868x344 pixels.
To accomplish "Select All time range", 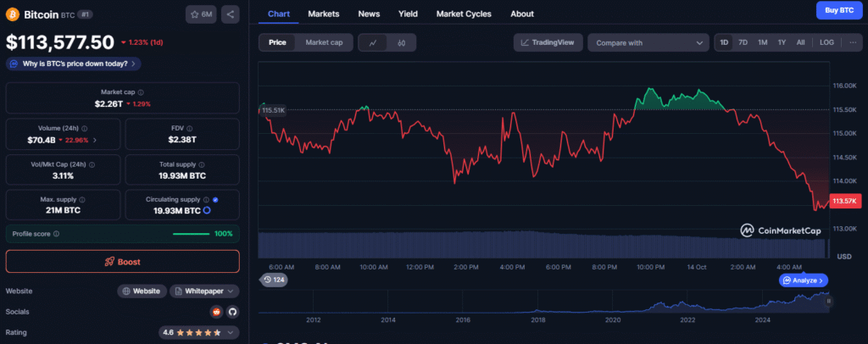I will [800, 42].
